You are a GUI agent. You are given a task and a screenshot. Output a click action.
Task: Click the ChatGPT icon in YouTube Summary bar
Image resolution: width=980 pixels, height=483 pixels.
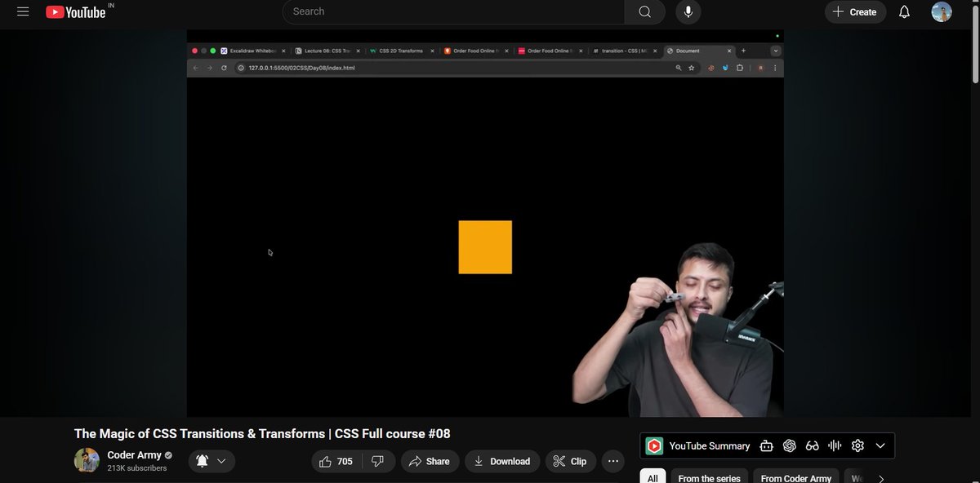[x=789, y=445]
